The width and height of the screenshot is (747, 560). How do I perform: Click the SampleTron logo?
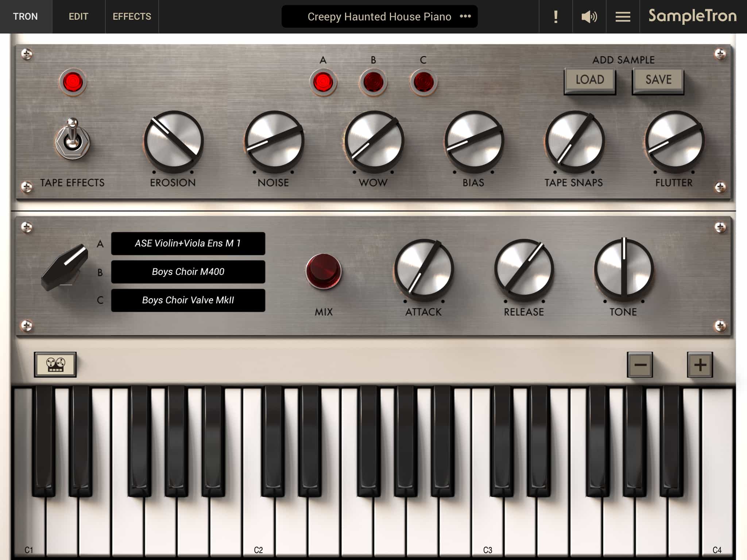tap(693, 16)
